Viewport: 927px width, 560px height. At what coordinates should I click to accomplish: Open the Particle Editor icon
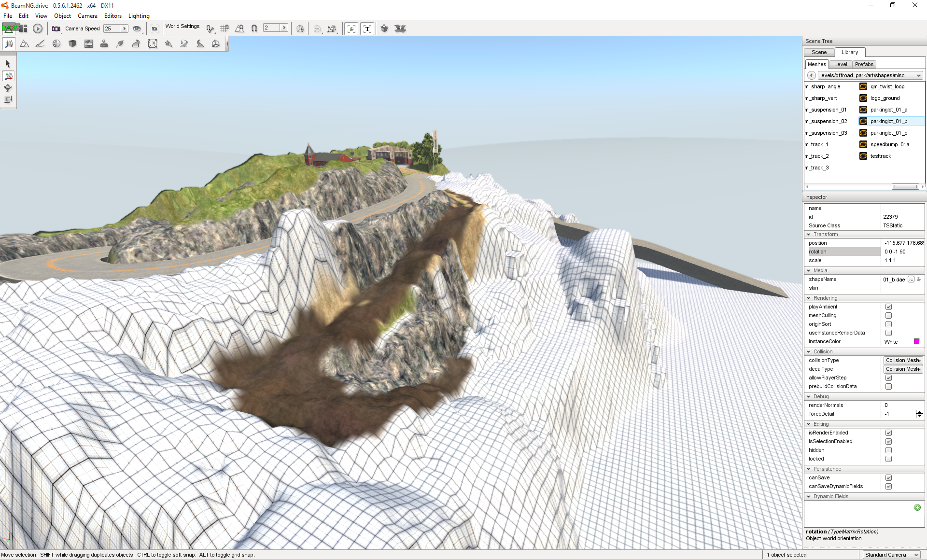[168, 44]
